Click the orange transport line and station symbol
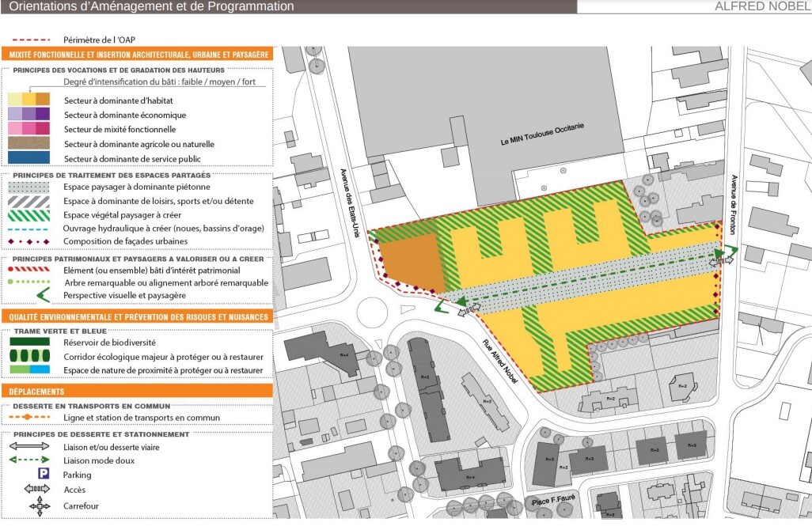Image resolution: width=812 pixels, height=530 pixels. [29, 417]
